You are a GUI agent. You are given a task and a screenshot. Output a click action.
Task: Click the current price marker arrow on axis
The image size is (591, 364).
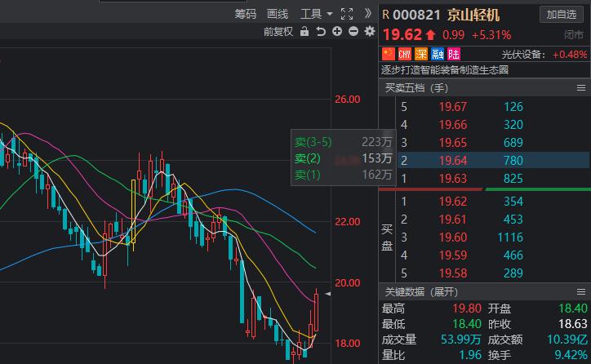tap(328, 294)
